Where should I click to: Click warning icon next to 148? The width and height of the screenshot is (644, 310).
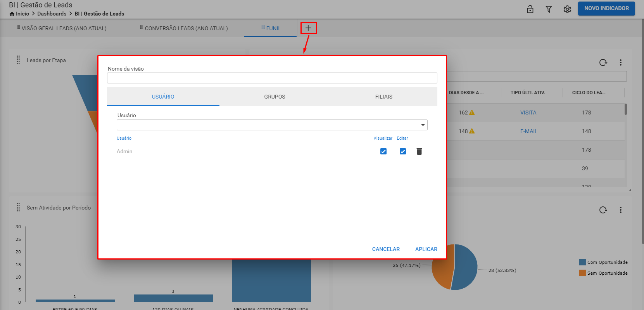(472, 131)
